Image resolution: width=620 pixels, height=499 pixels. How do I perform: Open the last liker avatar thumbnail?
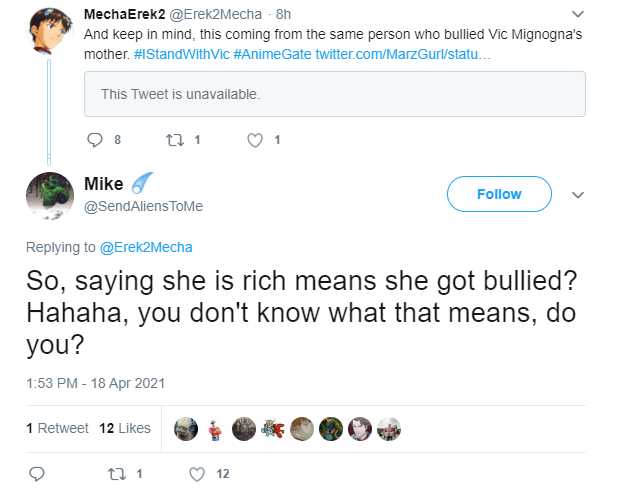tap(389, 429)
